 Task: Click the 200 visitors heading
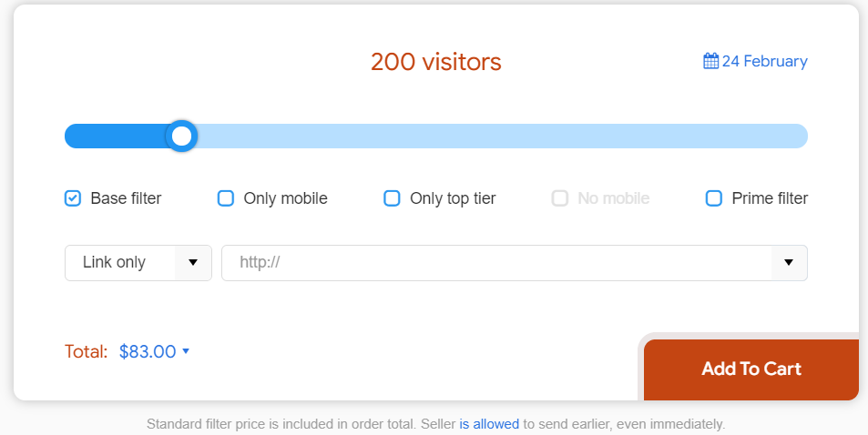click(x=436, y=62)
